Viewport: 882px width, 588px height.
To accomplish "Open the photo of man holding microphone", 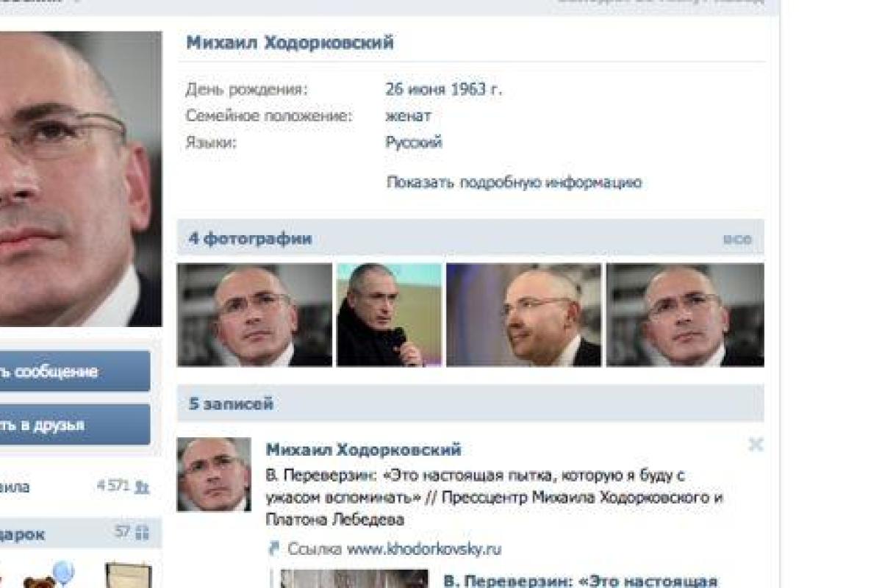I will 390,315.
